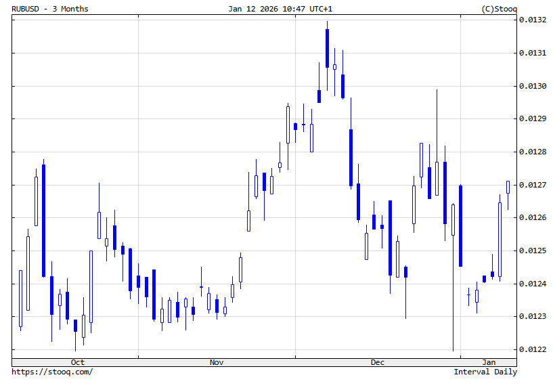Viewport: 553px width, 392px height.
Task: Click the 0.0122 price axis label
Action: point(533,349)
